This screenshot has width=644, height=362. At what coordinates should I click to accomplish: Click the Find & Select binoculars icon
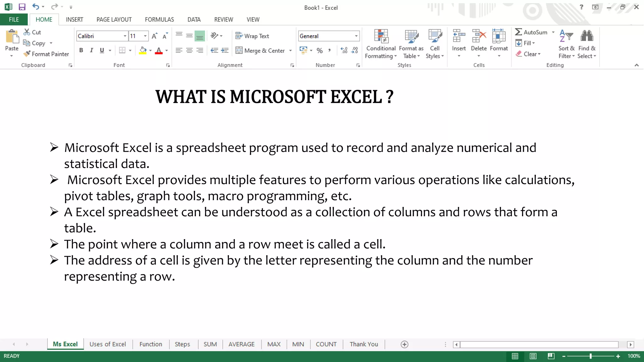pos(587,36)
